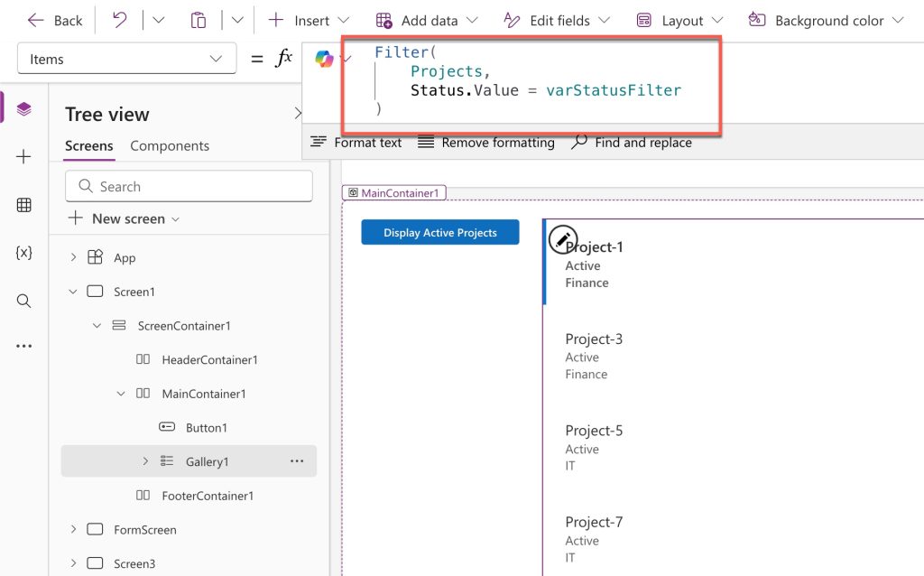Image resolution: width=924 pixels, height=576 pixels.
Task: Open the Variables {x} icon in sidebar
Action: pyautogui.click(x=23, y=252)
